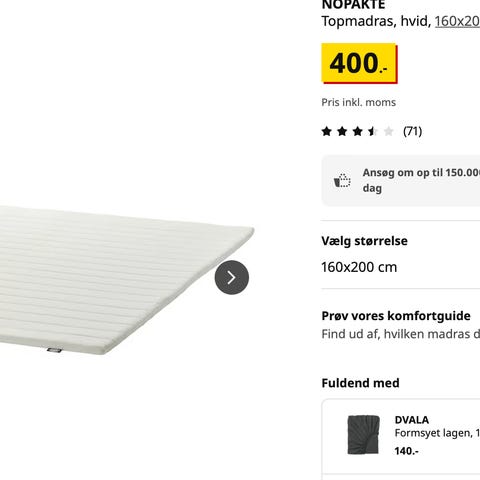Viewport: 480px width, 480px height.
Task: Click the Ansøg om op til 150.000 banner
Action: tap(401, 180)
